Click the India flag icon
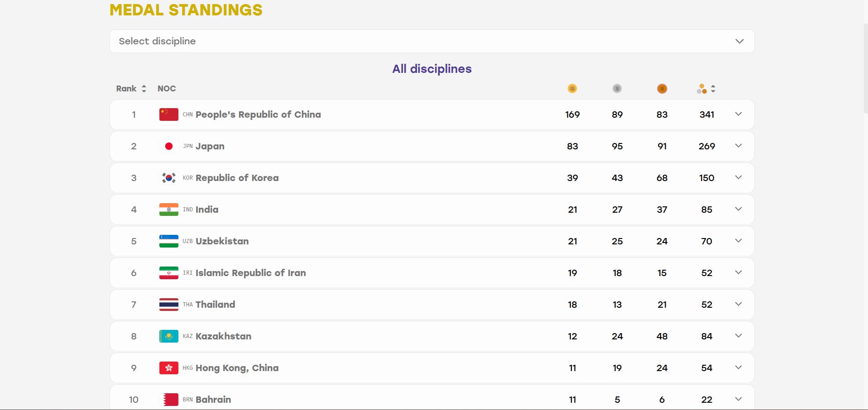The width and height of the screenshot is (868, 410). (x=169, y=210)
